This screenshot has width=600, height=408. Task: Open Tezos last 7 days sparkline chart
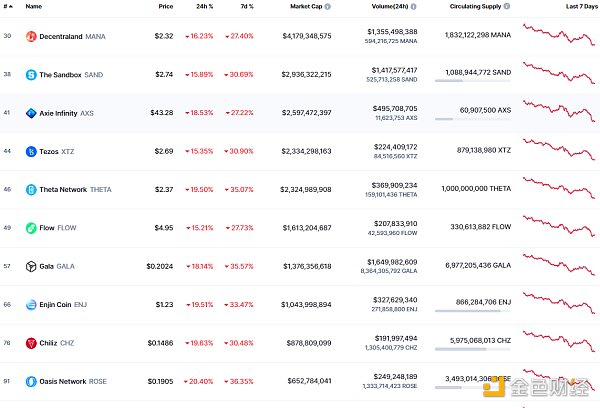[x=560, y=151]
